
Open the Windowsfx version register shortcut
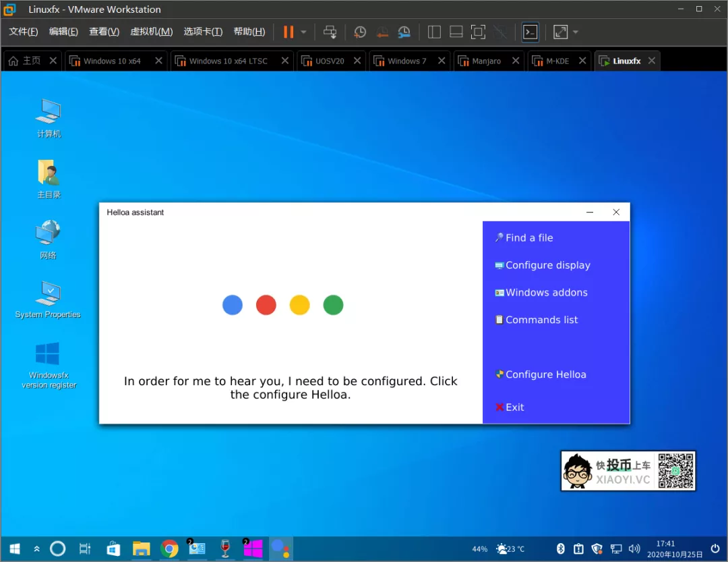pyautogui.click(x=49, y=364)
